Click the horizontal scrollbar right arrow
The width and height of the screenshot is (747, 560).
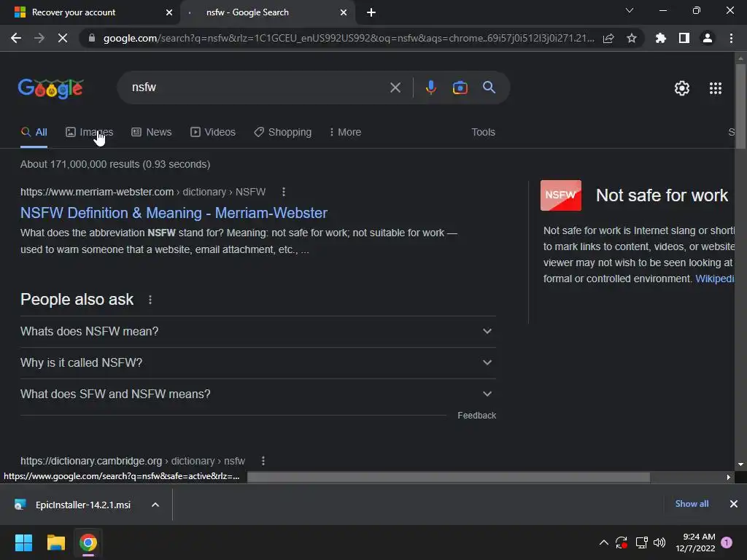tap(728, 477)
